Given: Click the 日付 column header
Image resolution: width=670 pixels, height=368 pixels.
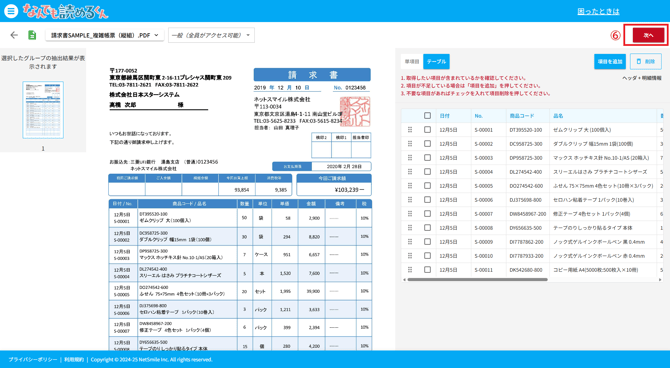Looking at the screenshot, I should point(453,115).
